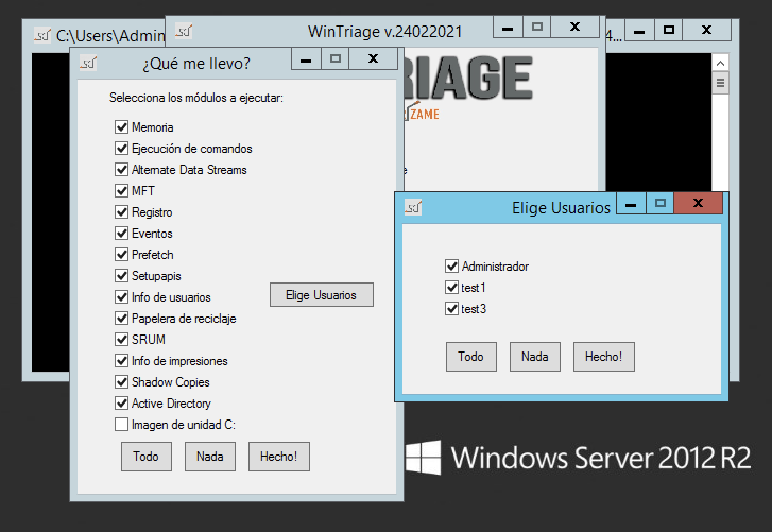Minimize the console window behind WinTriage
Image resolution: width=772 pixels, height=532 pixels.
pyautogui.click(x=640, y=30)
